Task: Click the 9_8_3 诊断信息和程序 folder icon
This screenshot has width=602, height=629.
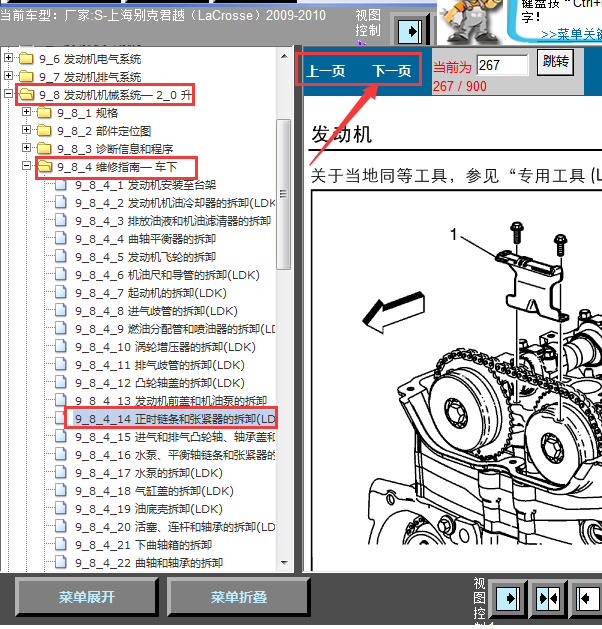Action: 44,148
